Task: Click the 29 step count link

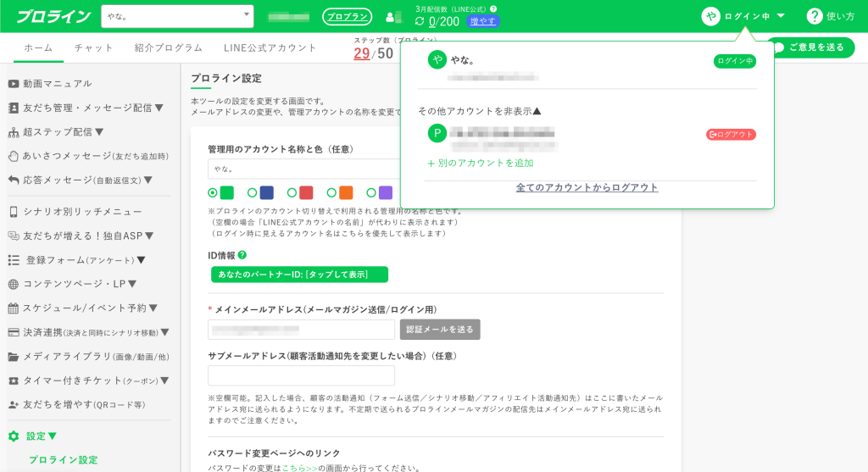Action: (x=361, y=53)
